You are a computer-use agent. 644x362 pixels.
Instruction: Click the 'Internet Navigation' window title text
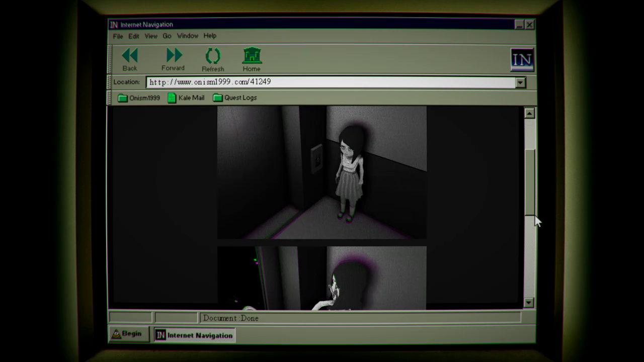click(x=146, y=25)
